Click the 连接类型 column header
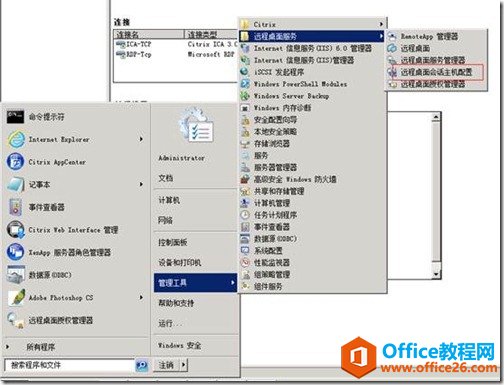 tap(211, 34)
